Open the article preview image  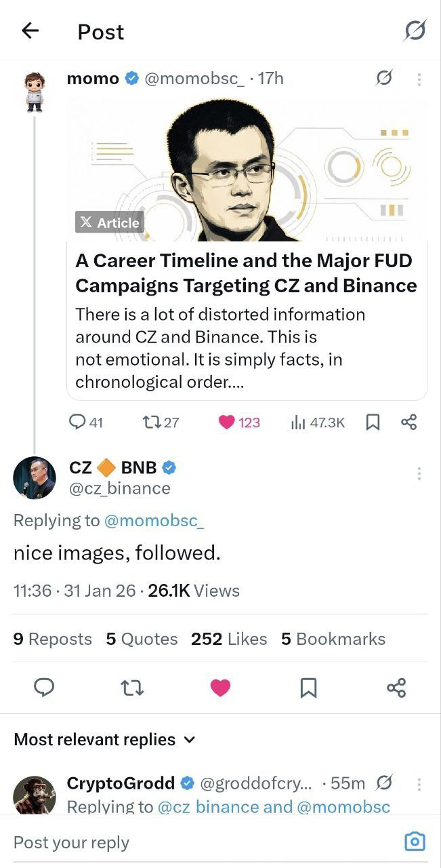[247, 170]
